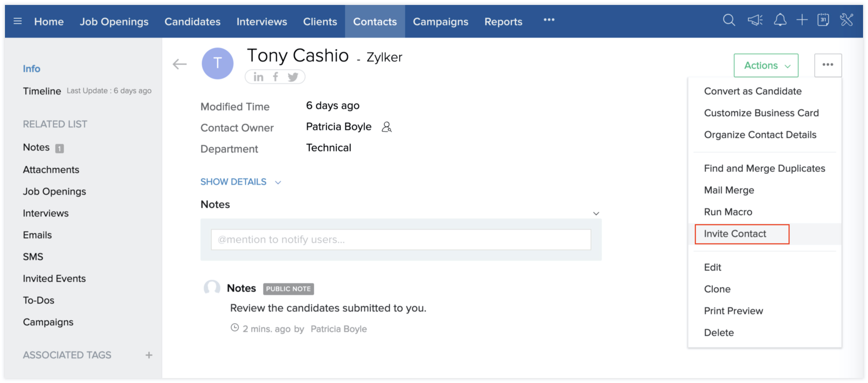The width and height of the screenshot is (868, 383).
Task: Choose Convert as Candidate option
Action: tap(752, 91)
